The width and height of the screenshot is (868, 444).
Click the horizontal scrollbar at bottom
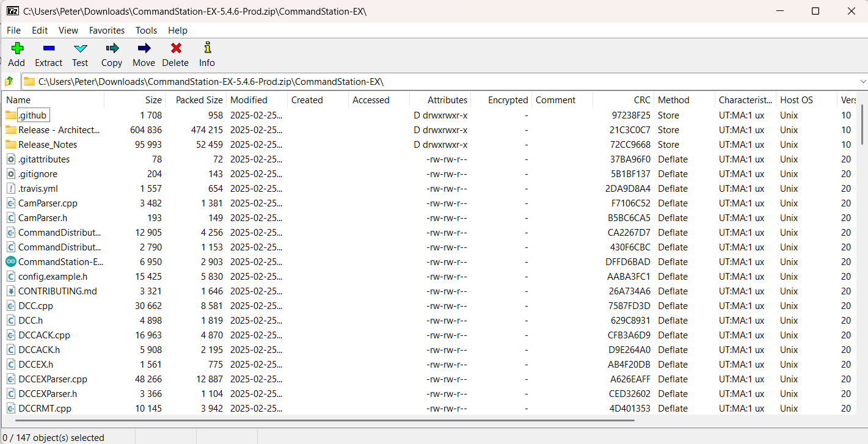[x=324, y=420]
